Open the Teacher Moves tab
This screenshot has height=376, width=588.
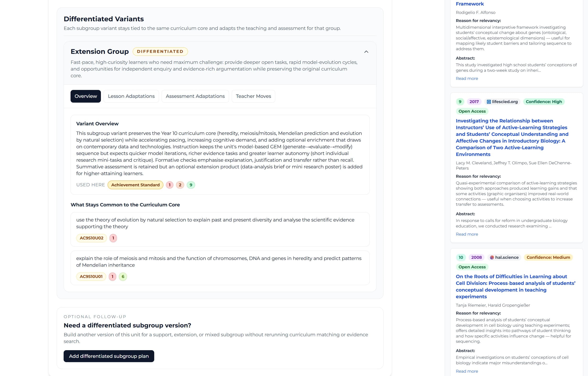coord(253,96)
